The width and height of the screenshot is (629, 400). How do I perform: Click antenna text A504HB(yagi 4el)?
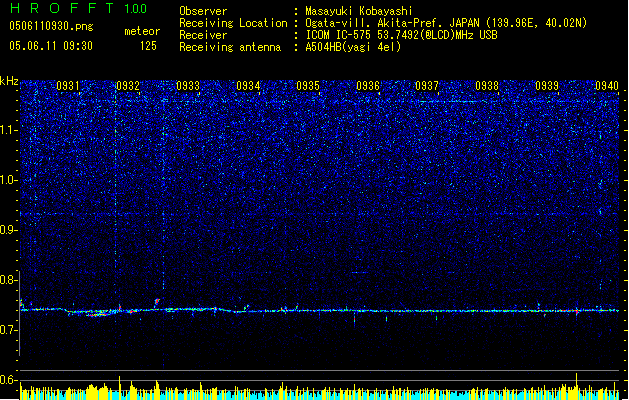pyautogui.click(x=353, y=47)
